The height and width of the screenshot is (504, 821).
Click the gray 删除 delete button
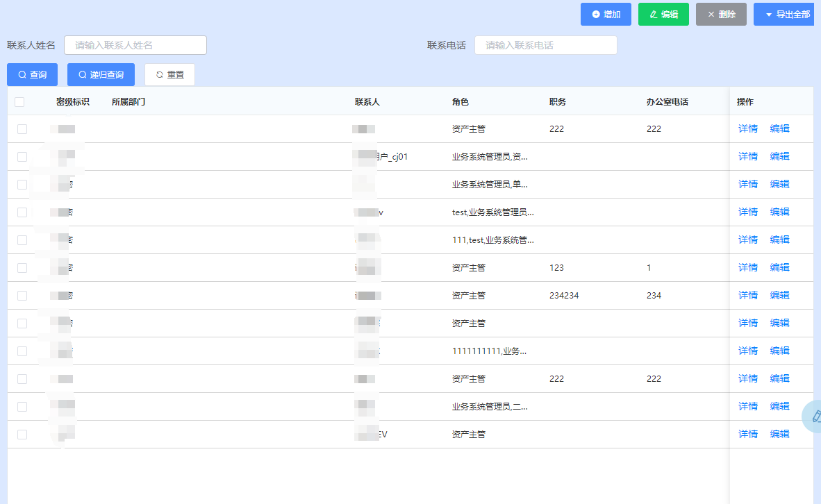coord(720,15)
